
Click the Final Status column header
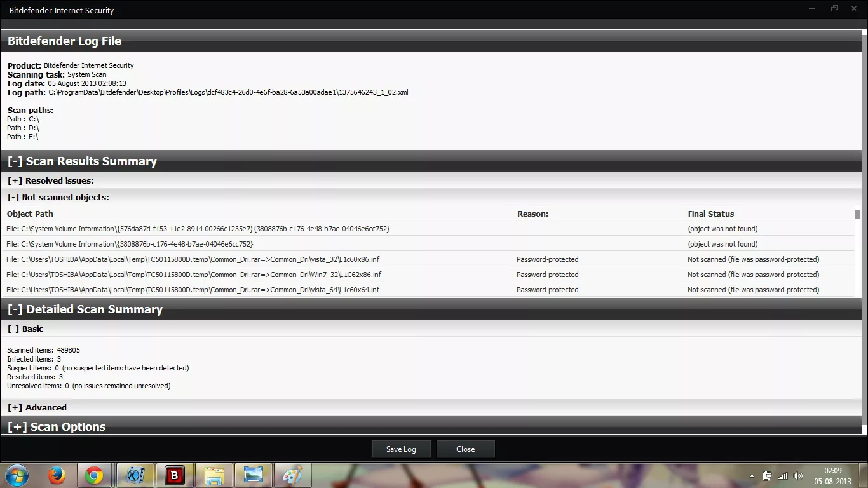click(x=710, y=213)
